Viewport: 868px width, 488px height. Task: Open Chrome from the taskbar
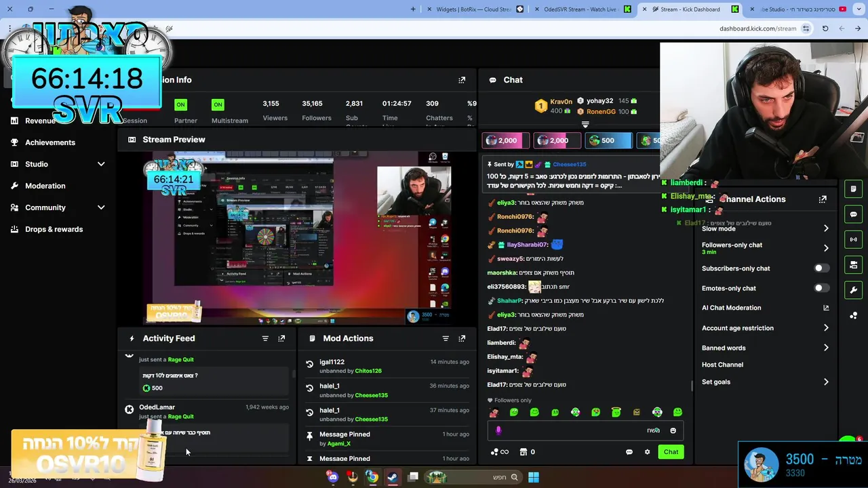[x=372, y=477]
